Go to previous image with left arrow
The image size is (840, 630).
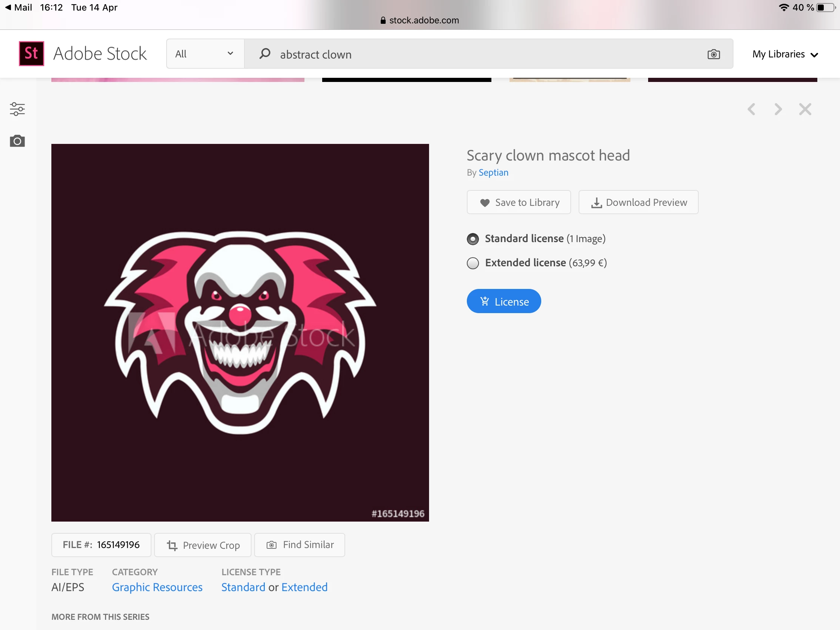[x=752, y=110]
